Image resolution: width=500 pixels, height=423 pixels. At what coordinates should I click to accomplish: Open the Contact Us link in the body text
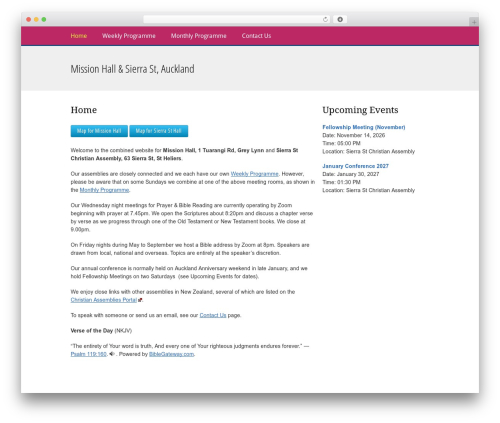pyautogui.click(x=213, y=315)
